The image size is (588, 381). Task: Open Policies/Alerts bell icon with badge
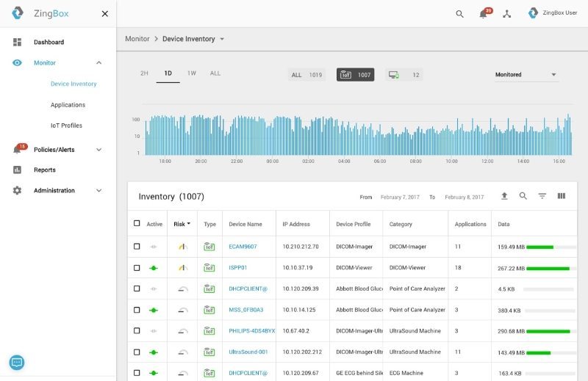[x=19, y=149]
